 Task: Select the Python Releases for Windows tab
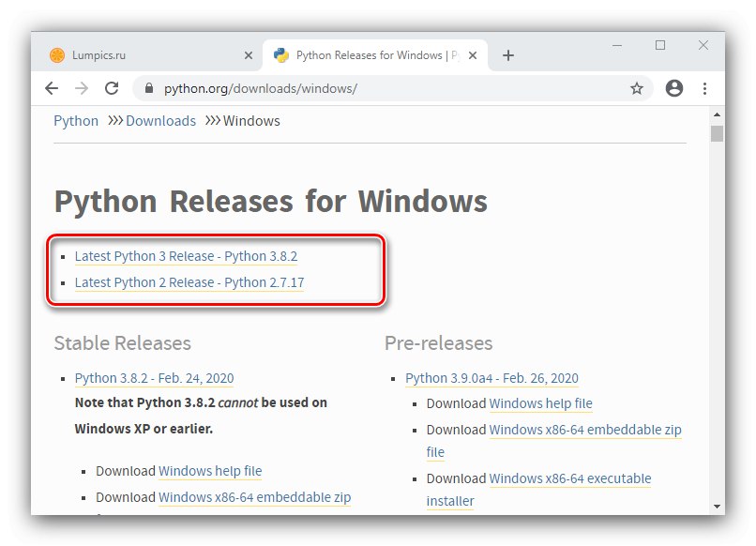(375, 55)
